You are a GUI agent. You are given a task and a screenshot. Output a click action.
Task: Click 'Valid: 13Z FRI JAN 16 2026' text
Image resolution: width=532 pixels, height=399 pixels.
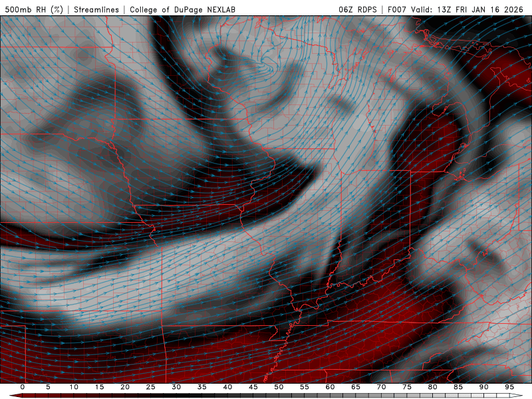[x=467, y=9]
